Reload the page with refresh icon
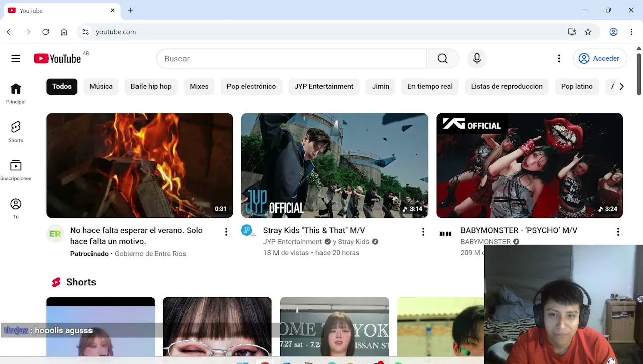Viewport: 643px width, 364px height. pos(45,32)
